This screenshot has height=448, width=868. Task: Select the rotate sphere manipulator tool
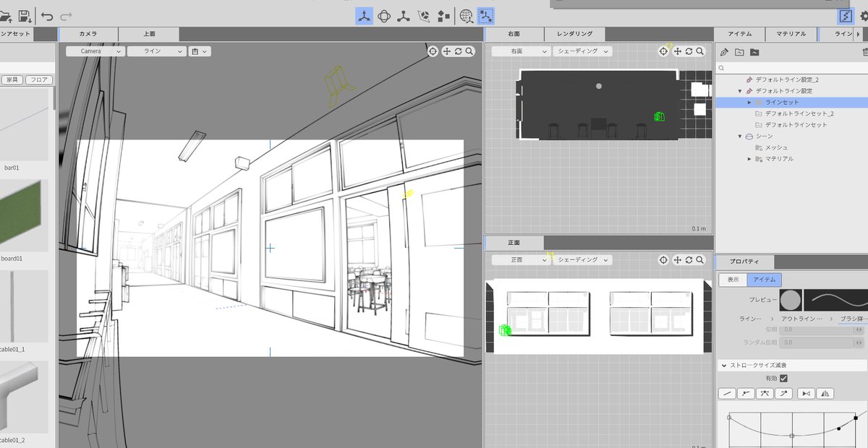[384, 15]
